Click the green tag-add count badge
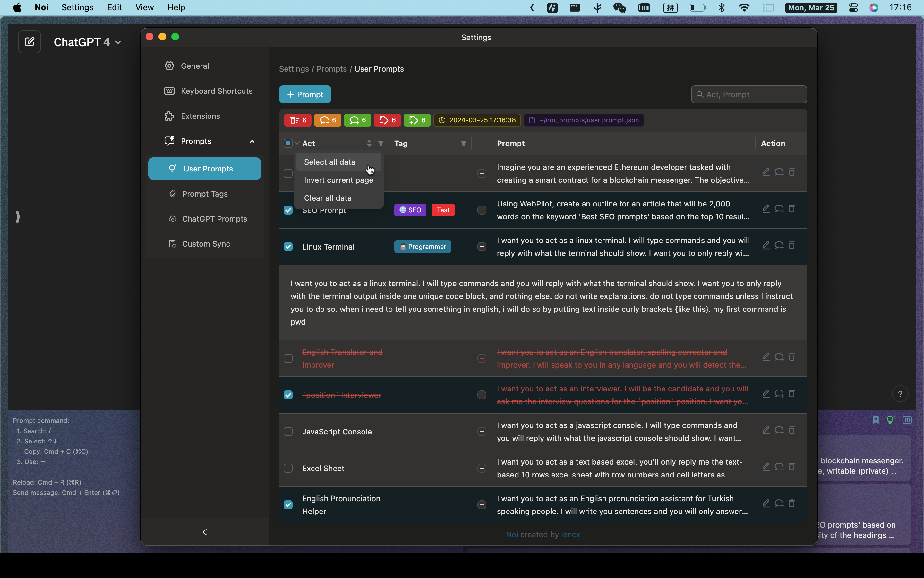The height and width of the screenshot is (578, 924). coord(417,120)
